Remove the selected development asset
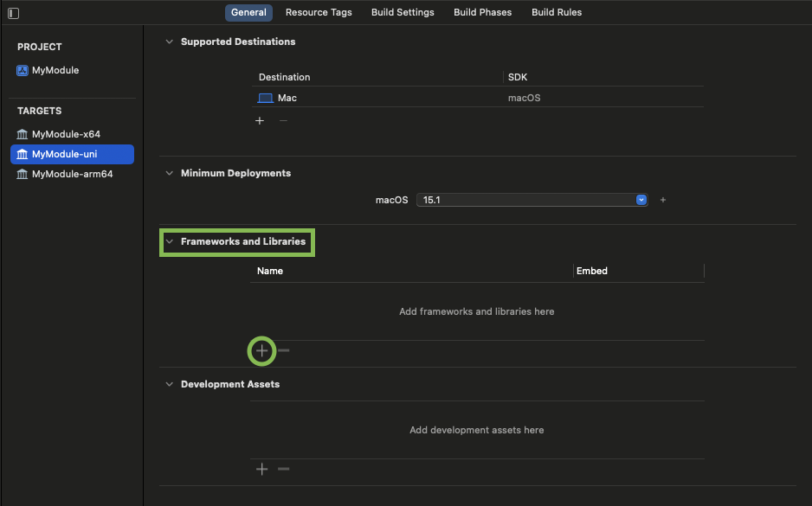The width and height of the screenshot is (812, 506). tap(284, 470)
